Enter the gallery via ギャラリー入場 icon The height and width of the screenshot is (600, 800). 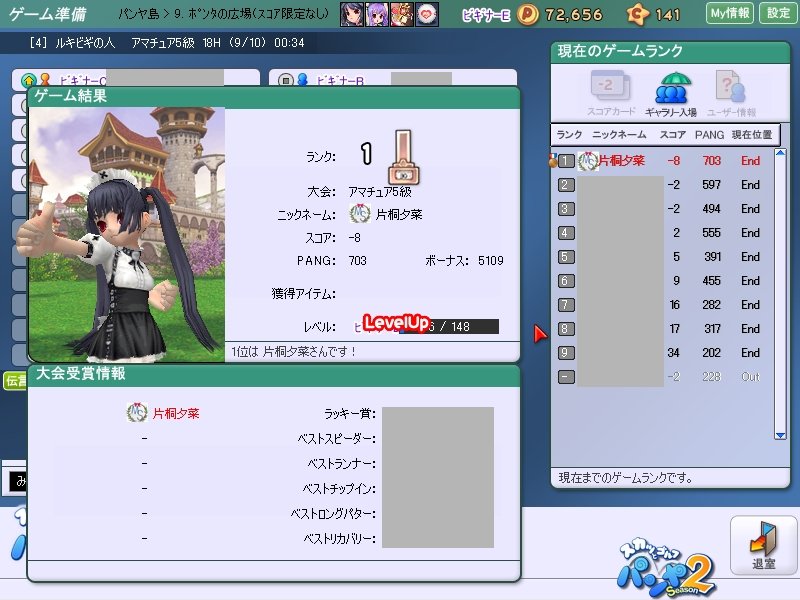pyautogui.click(x=671, y=94)
